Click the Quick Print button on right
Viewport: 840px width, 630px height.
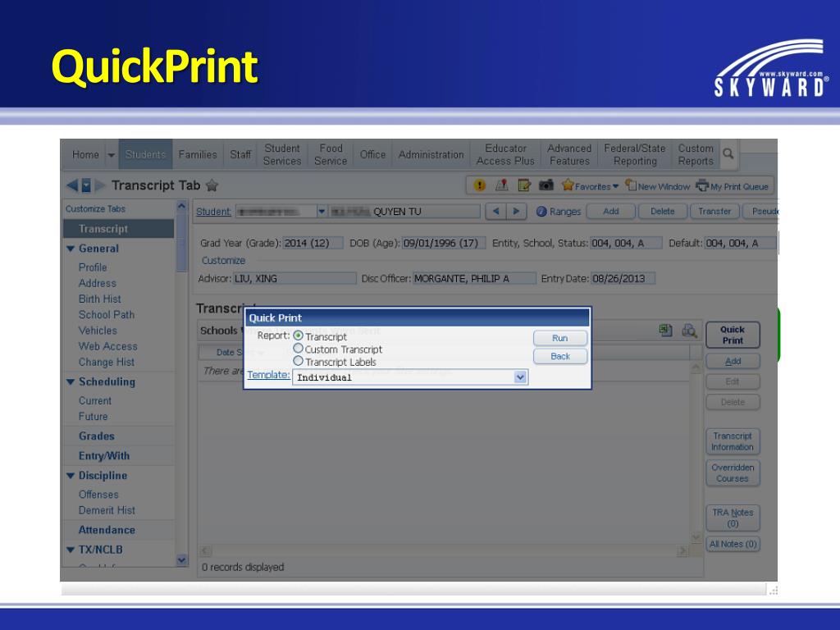pos(733,335)
